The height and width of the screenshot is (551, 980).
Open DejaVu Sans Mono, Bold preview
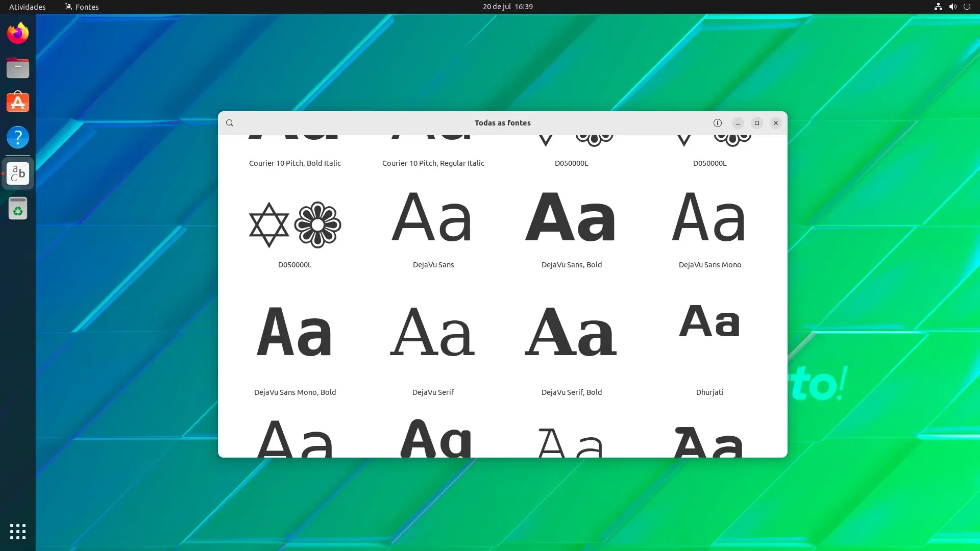(x=295, y=332)
